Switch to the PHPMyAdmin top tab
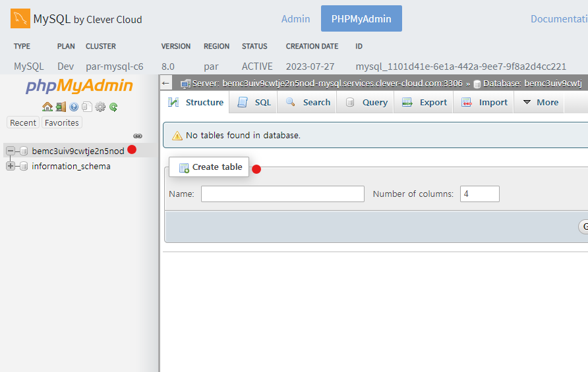This screenshot has height=372, width=588. (x=361, y=18)
